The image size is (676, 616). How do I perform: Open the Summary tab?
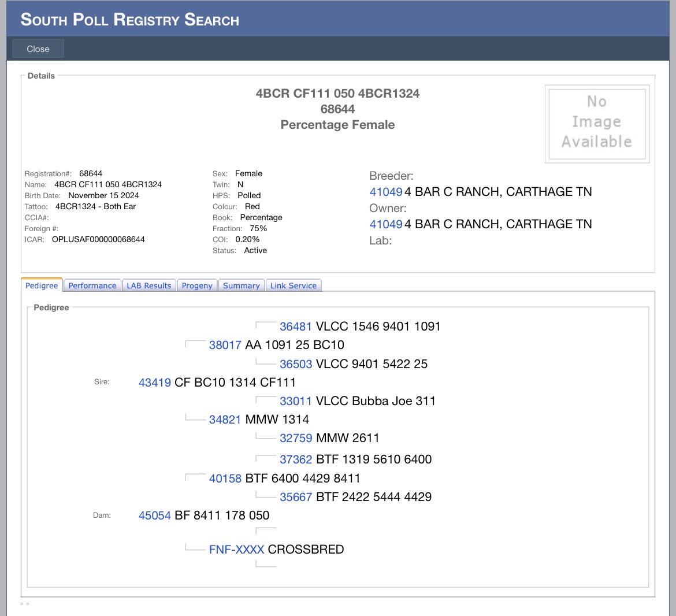[241, 285]
